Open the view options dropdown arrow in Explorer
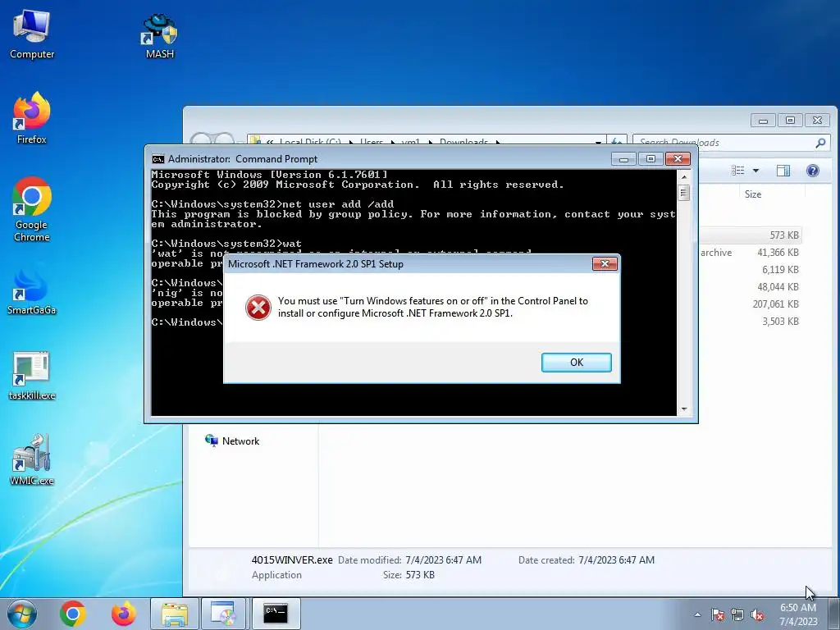Screen dimensions: 840x630 (x=756, y=171)
